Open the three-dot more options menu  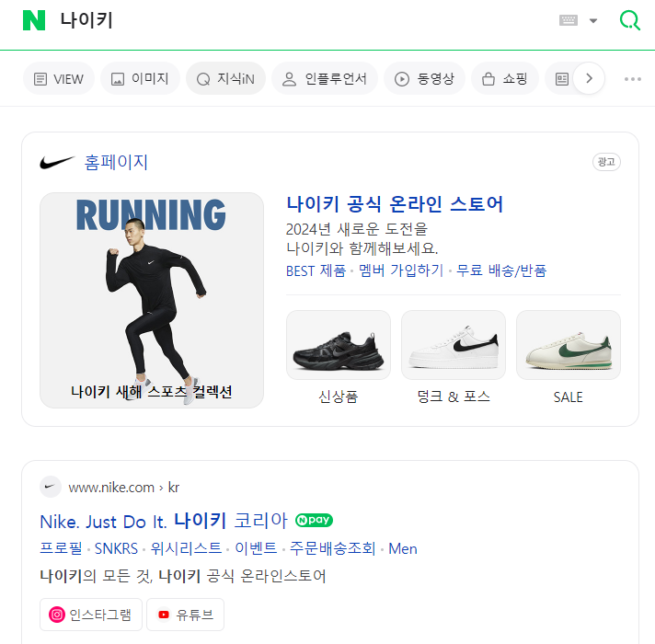pyautogui.click(x=632, y=79)
